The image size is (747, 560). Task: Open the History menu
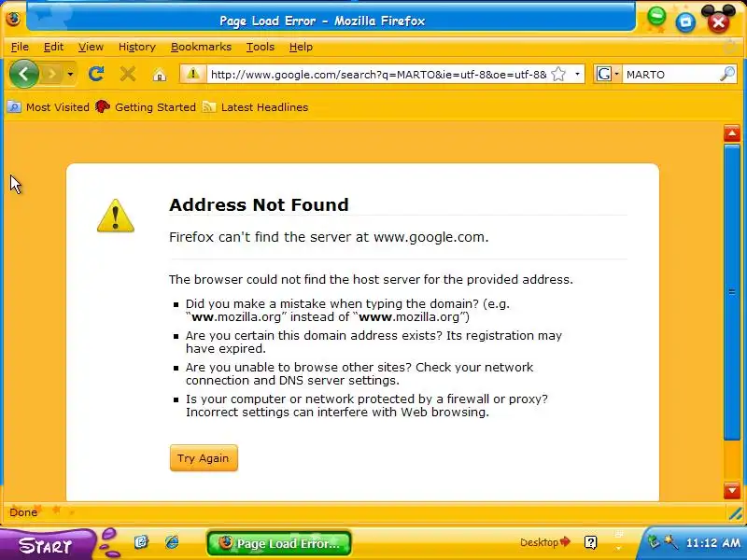(137, 47)
